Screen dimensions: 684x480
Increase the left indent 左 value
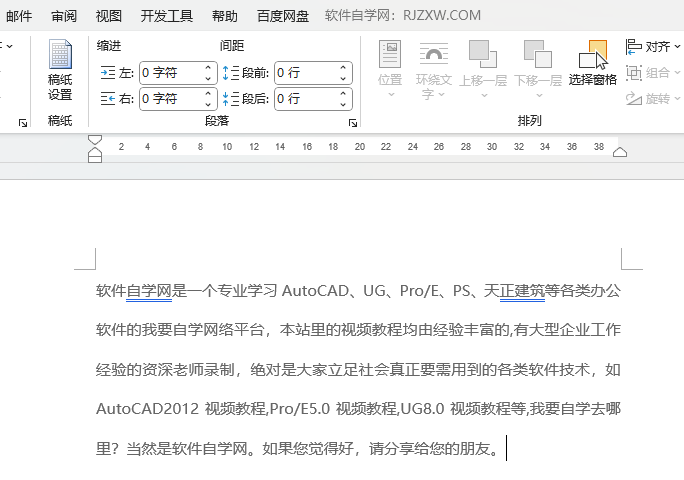[208, 68]
